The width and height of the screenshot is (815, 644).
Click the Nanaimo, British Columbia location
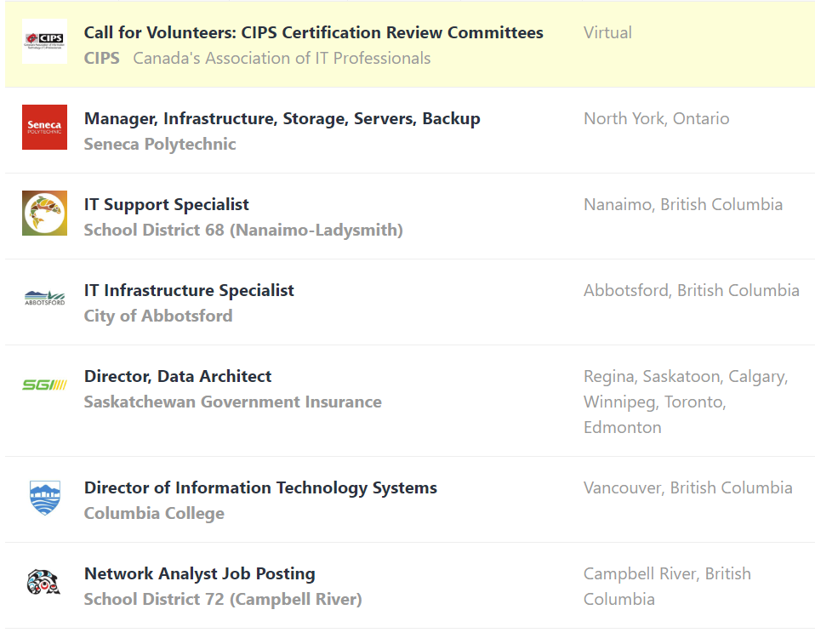[682, 205]
